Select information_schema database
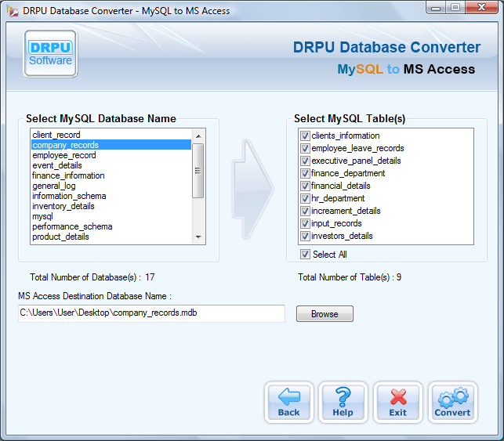The image size is (504, 441). 111,196
